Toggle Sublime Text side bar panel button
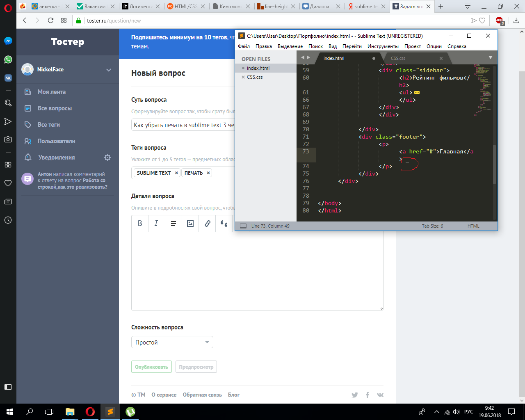Viewport: 525px width, 420px height. [x=243, y=226]
